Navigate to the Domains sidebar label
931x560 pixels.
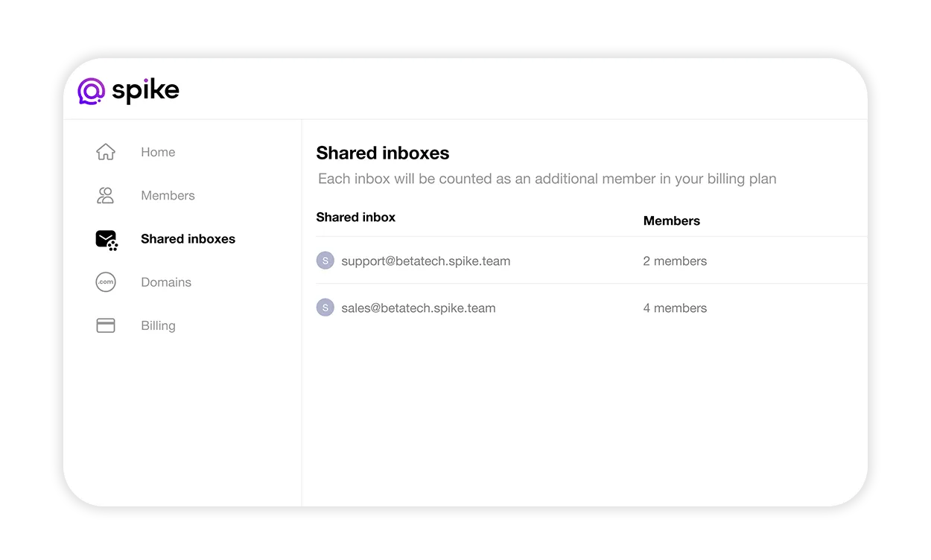point(166,282)
